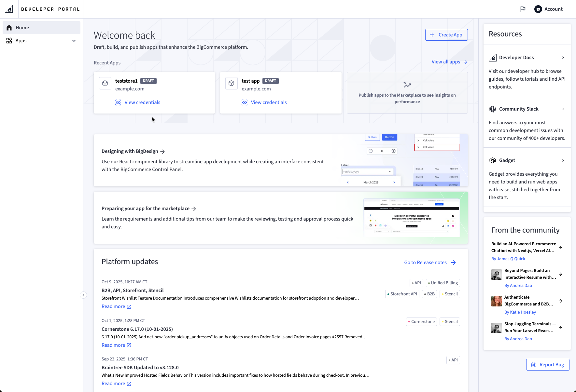This screenshot has height=392, width=576.
Task: Click the Gadget chevron
Action: click(x=563, y=160)
